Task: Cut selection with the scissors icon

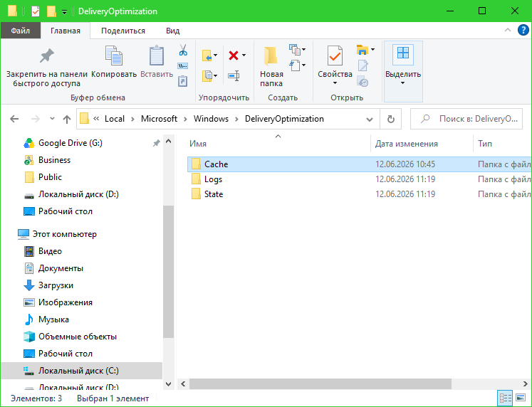Action: (x=183, y=50)
